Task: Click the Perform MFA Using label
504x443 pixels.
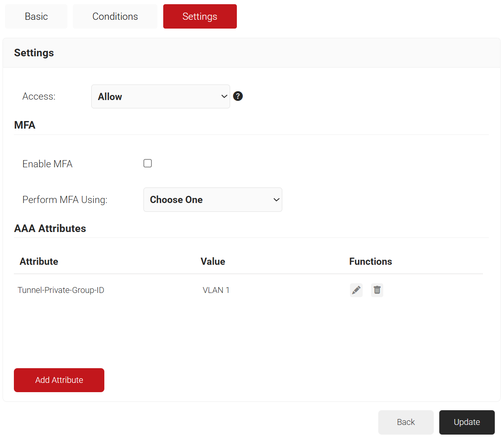Action: 65,200
